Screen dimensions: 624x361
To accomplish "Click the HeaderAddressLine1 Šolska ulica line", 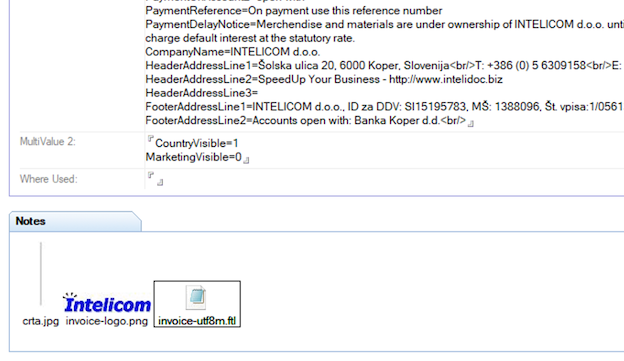I will click(x=384, y=66).
